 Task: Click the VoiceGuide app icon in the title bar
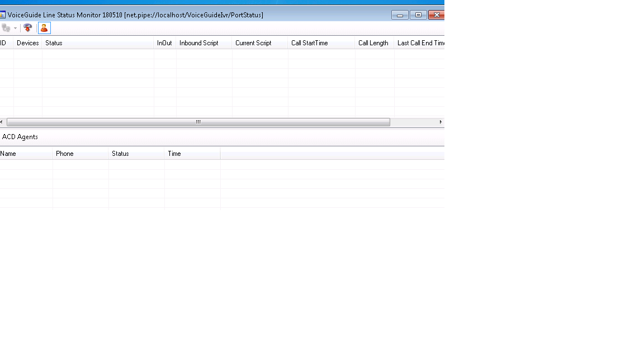coord(2,15)
